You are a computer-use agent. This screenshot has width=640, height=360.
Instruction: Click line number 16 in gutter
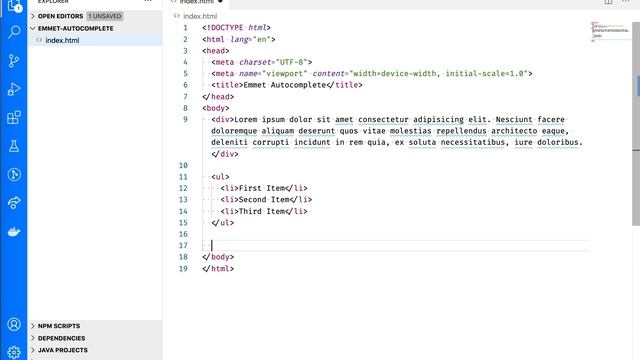183,234
